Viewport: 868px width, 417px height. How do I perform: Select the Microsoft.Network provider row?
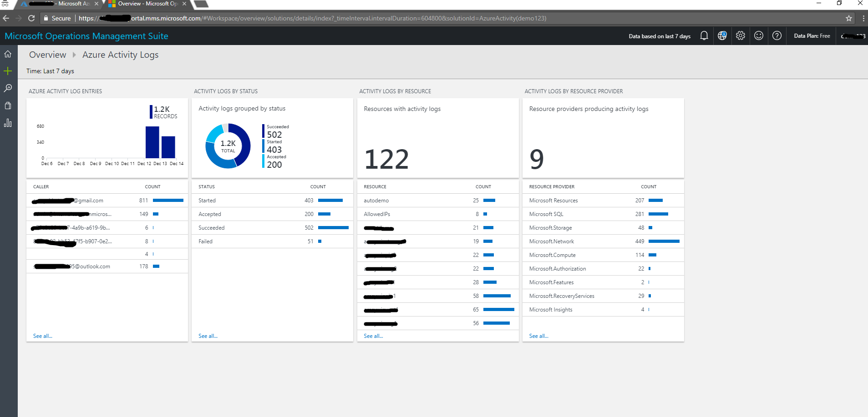pyautogui.click(x=603, y=241)
